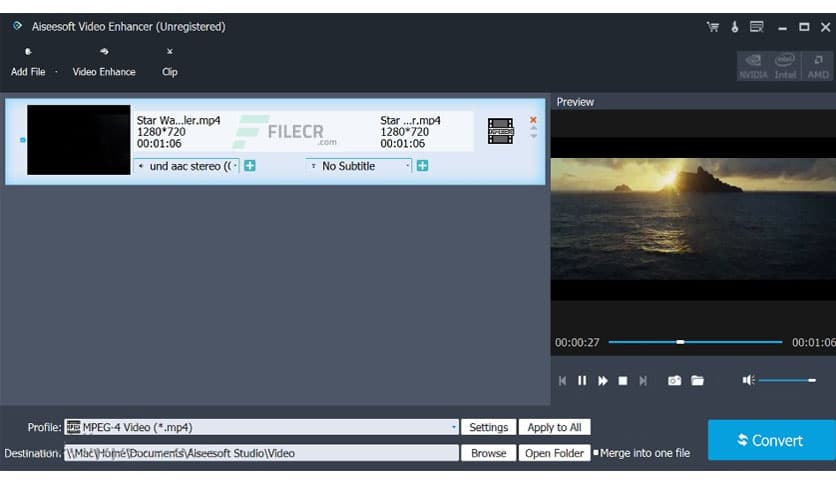Open the menu icon in title bar
836x484 pixels.
[x=757, y=27]
